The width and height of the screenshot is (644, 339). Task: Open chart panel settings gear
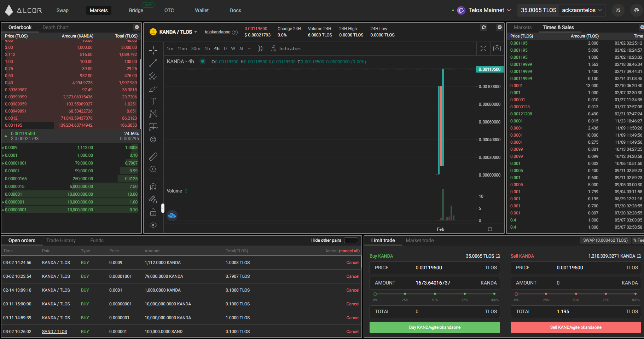[499, 27]
